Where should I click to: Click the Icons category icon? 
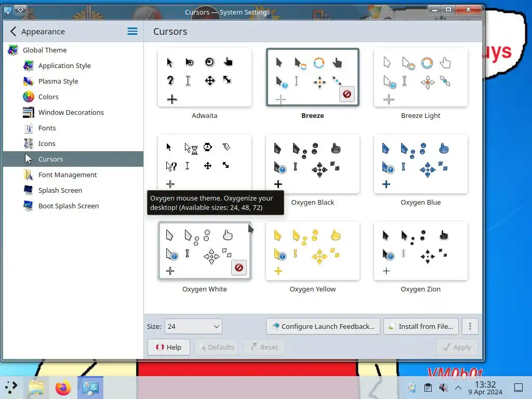tap(29, 143)
